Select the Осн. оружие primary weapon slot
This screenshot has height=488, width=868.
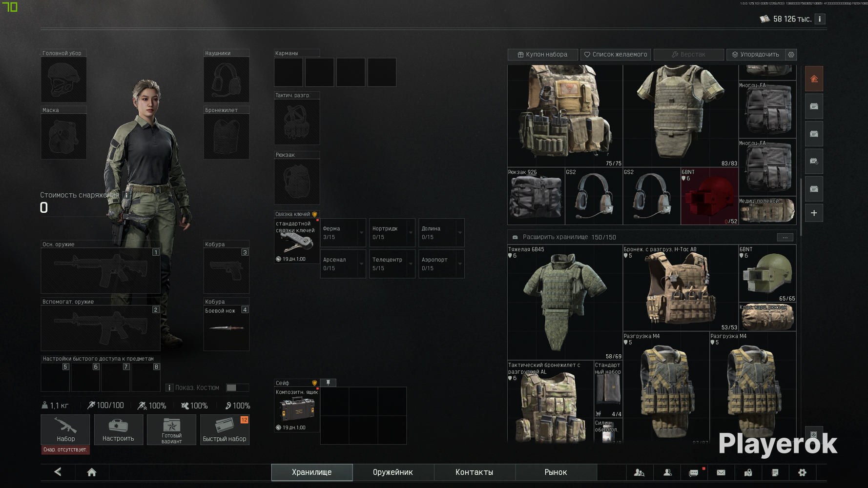tap(101, 270)
